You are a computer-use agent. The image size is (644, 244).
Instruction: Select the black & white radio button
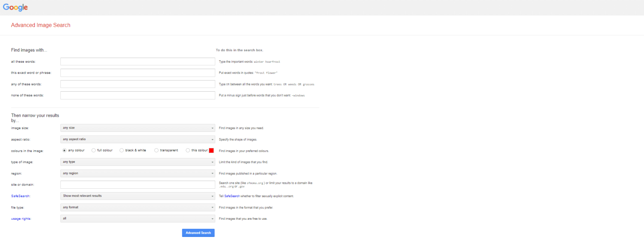click(121, 150)
